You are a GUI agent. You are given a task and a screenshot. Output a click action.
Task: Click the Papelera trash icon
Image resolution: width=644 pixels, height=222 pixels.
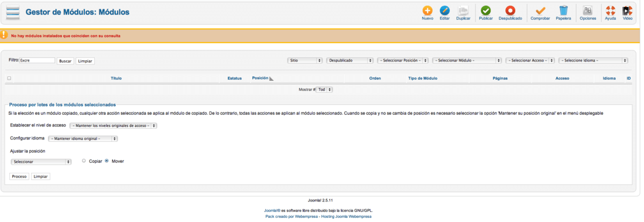point(563,11)
